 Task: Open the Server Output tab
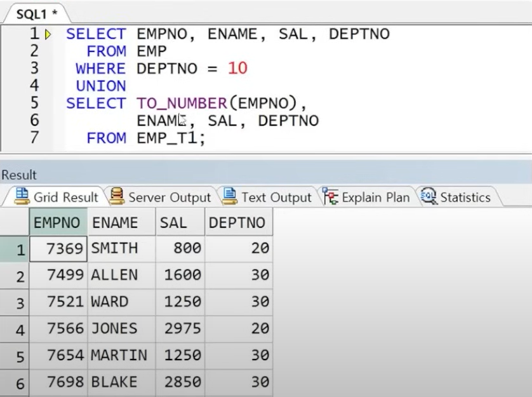coord(161,197)
